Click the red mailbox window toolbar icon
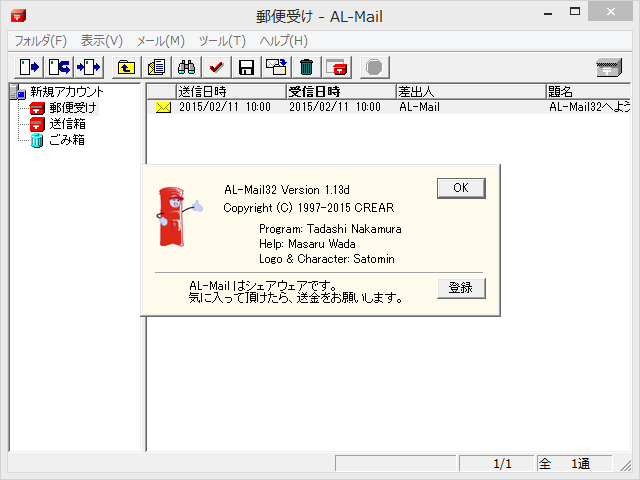Screen dimensions: 640x480 tap(337, 67)
